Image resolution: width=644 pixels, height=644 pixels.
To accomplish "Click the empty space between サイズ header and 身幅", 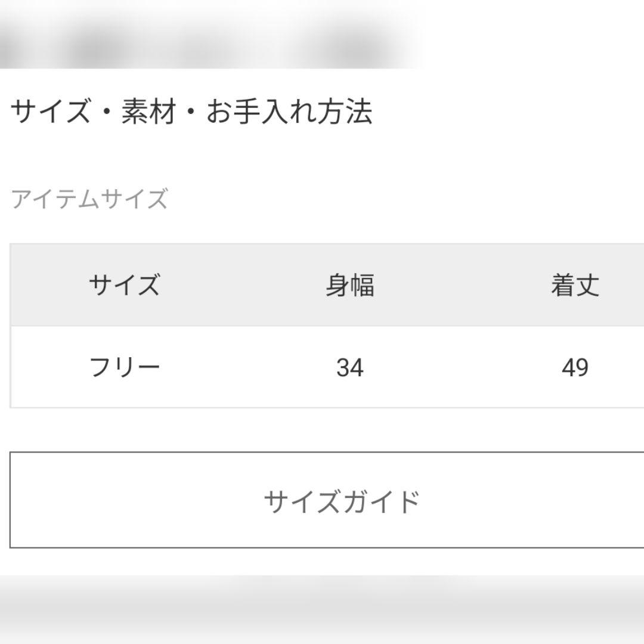I will [239, 286].
